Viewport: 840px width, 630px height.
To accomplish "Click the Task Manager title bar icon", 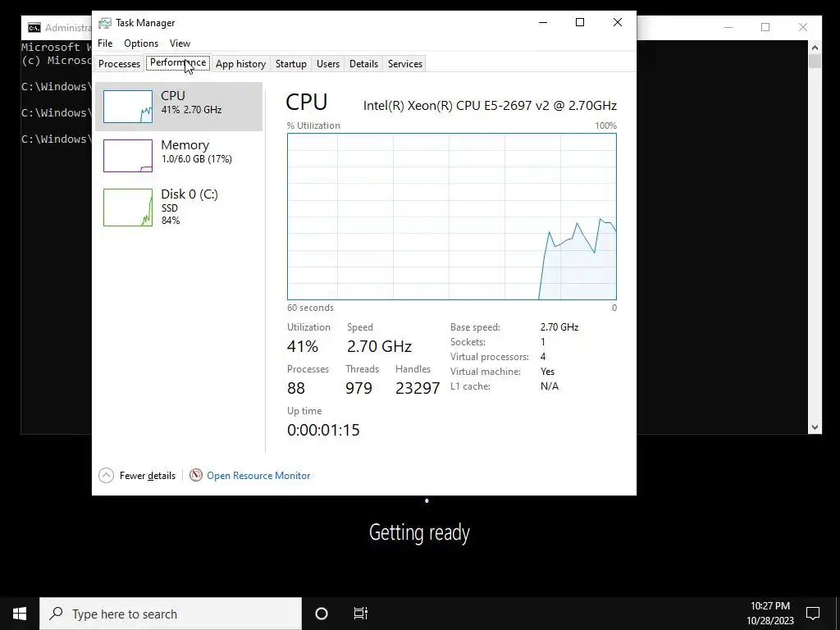I will tap(105, 23).
